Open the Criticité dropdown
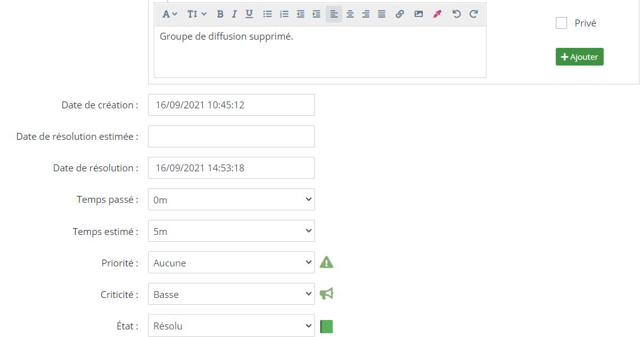Screen dimensions: 644x337 click(231, 294)
